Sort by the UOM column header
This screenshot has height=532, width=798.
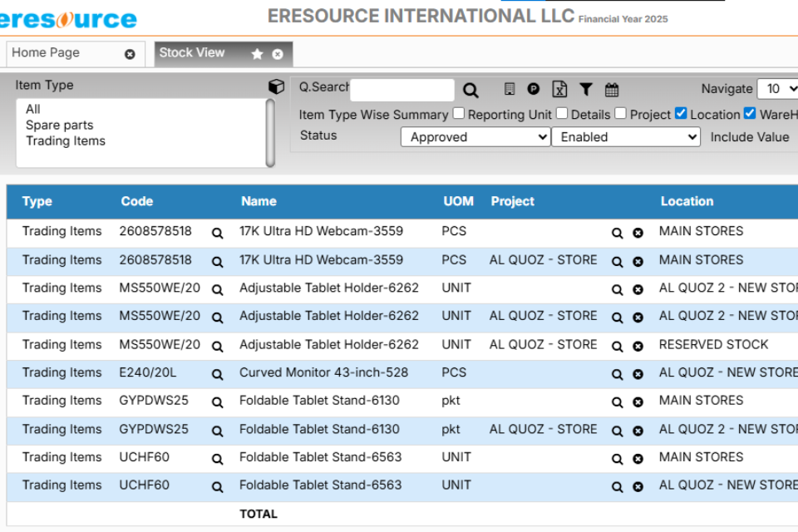459,201
